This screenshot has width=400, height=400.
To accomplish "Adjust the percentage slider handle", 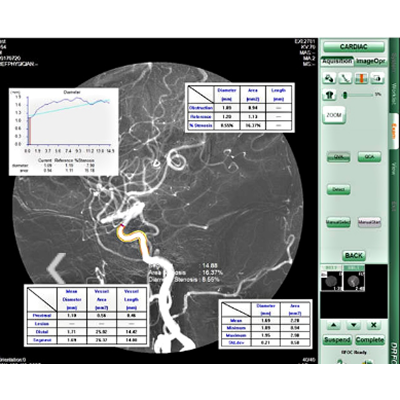I will click(345, 95).
